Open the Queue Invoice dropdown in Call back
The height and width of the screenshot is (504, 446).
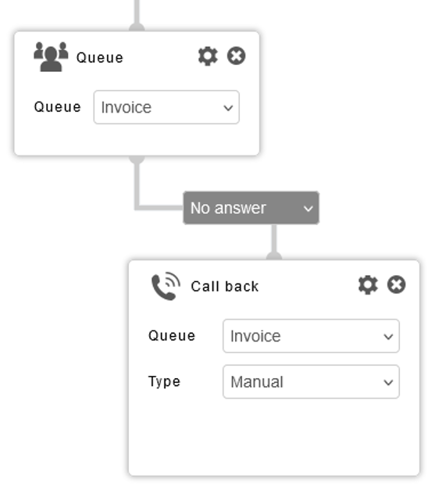coord(311,336)
